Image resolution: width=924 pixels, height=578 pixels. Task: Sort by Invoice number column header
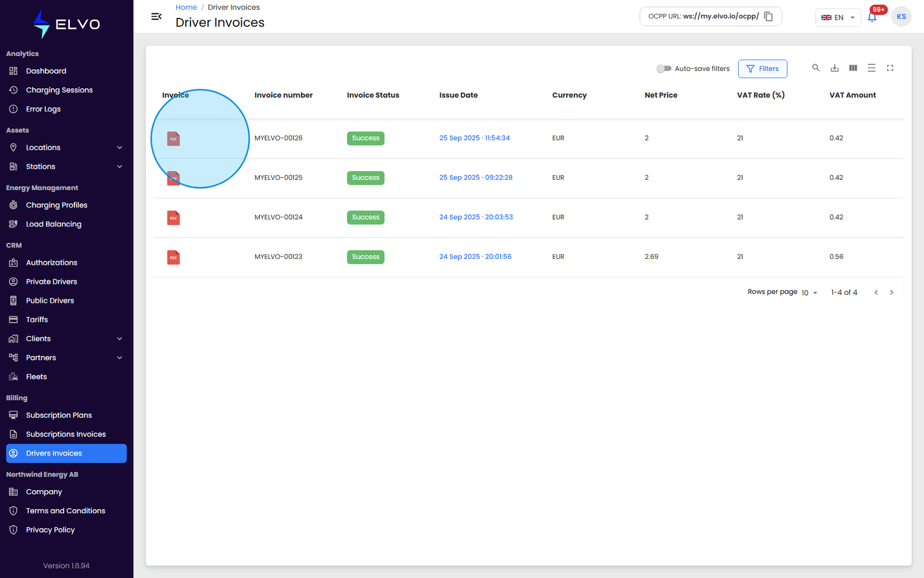click(x=284, y=95)
